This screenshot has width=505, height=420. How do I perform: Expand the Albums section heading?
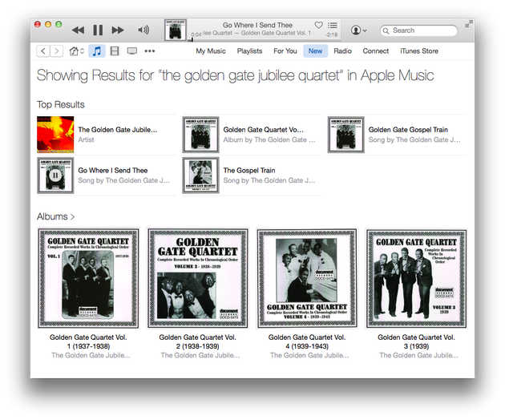(x=55, y=216)
